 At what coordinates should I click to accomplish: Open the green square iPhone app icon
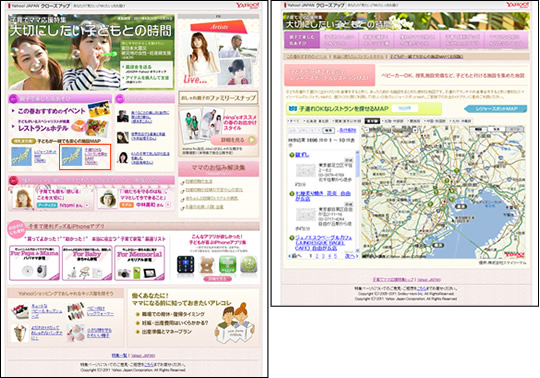228,265
